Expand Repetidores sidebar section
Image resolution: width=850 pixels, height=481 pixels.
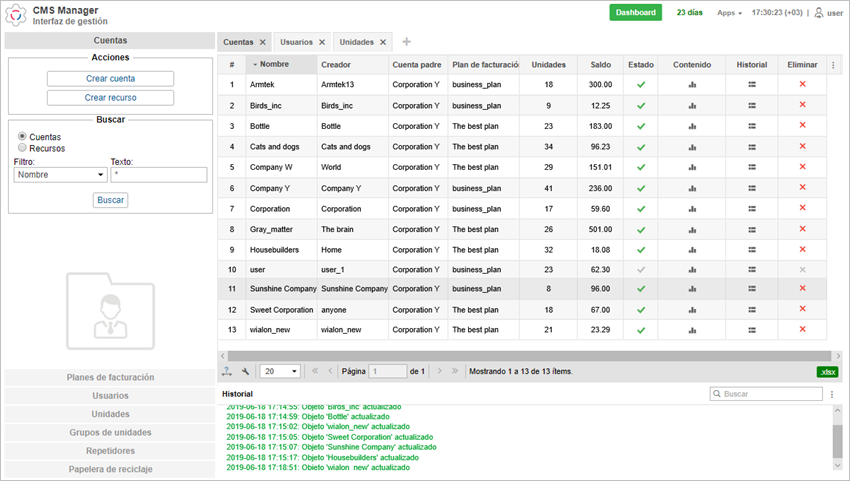click(110, 451)
